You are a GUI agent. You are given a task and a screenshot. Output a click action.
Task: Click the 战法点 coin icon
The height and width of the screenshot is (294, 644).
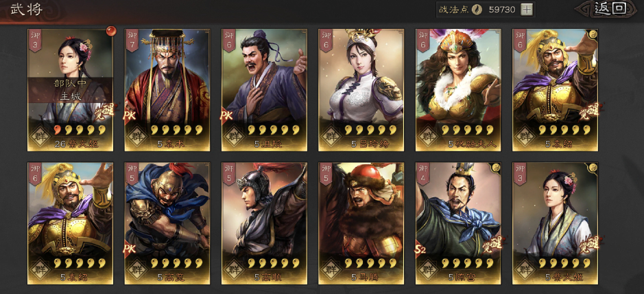[x=477, y=10]
